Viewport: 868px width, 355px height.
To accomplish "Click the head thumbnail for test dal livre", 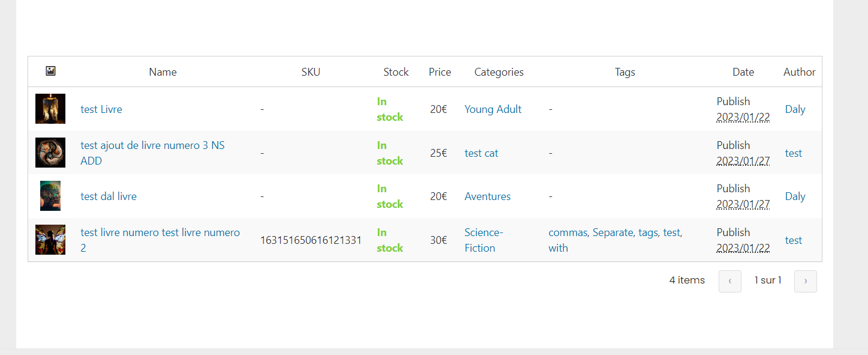I will click(50, 196).
